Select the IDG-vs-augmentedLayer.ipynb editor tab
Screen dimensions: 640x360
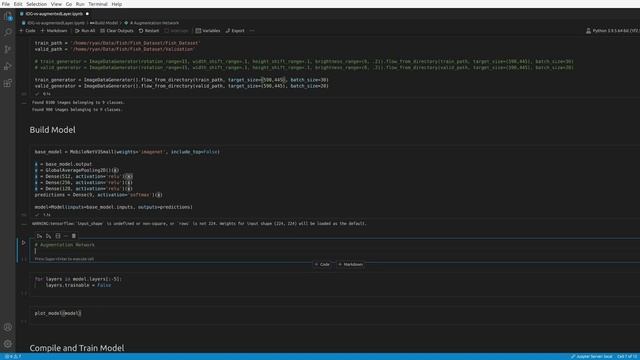tap(54, 13)
